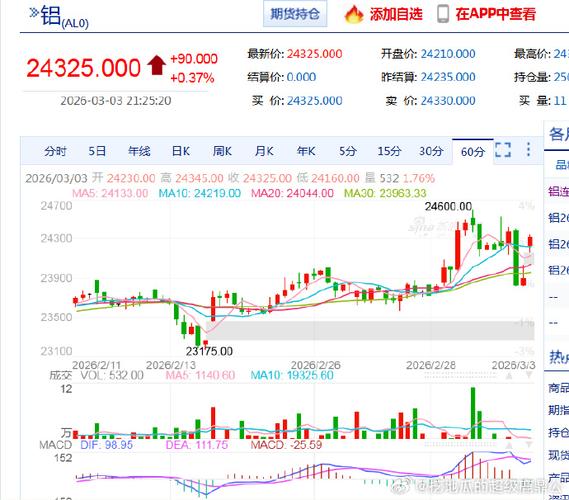The width and height of the screenshot is (569, 500).
Task: Click the red up-arrow price indicator
Action: 157,65
